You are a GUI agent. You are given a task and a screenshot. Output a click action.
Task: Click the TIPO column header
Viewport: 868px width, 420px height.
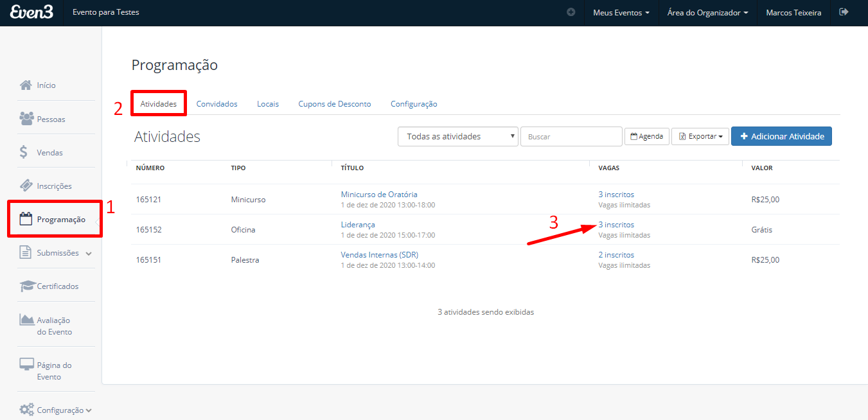238,168
